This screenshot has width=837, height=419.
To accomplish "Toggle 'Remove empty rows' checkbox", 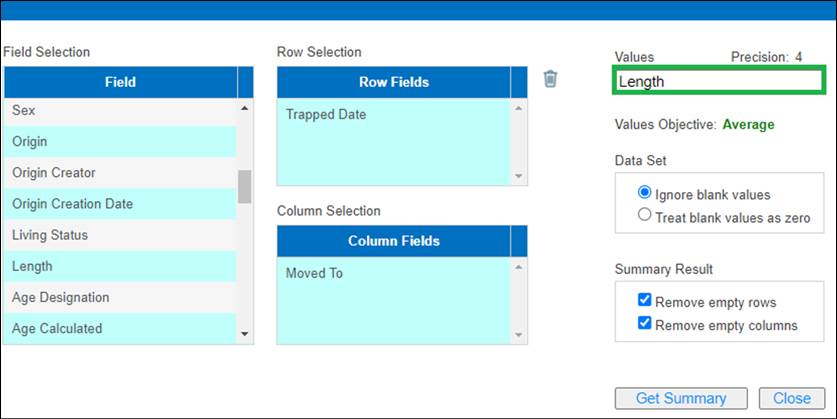I will pyautogui.click(x=645, y=301).
